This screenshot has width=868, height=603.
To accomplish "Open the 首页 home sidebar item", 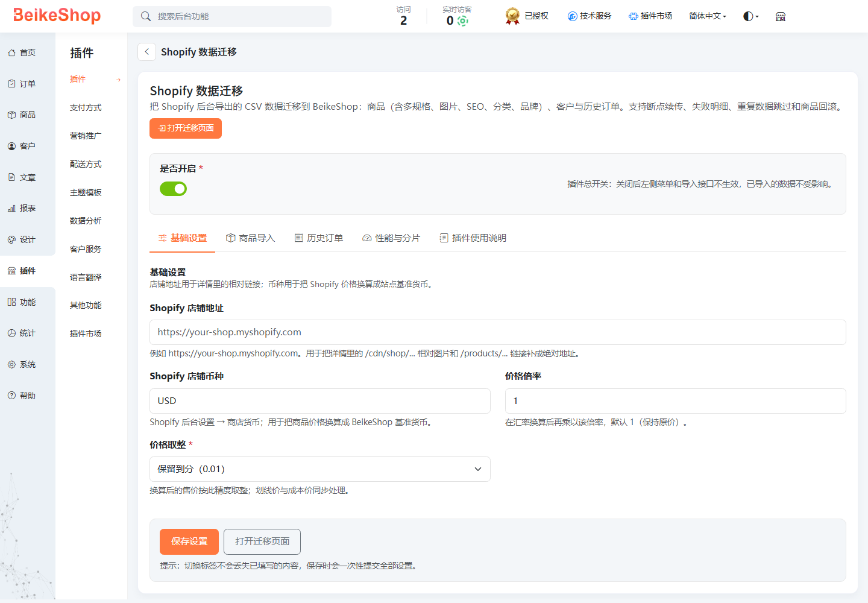I will coord(22,53).
